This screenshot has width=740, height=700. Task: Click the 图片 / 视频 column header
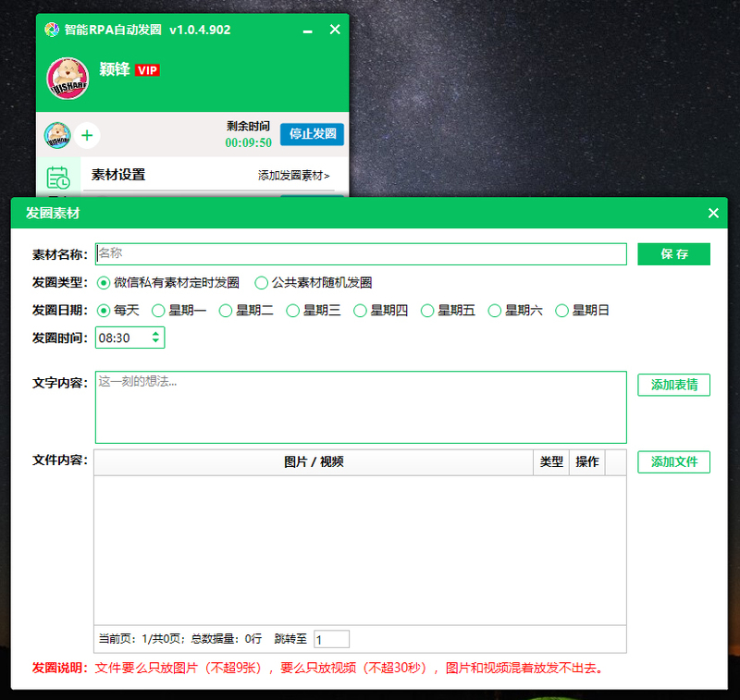point(314,462)
